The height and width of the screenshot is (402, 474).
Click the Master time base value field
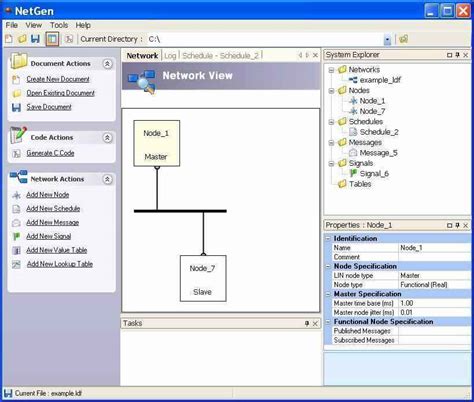coord(435,303)
